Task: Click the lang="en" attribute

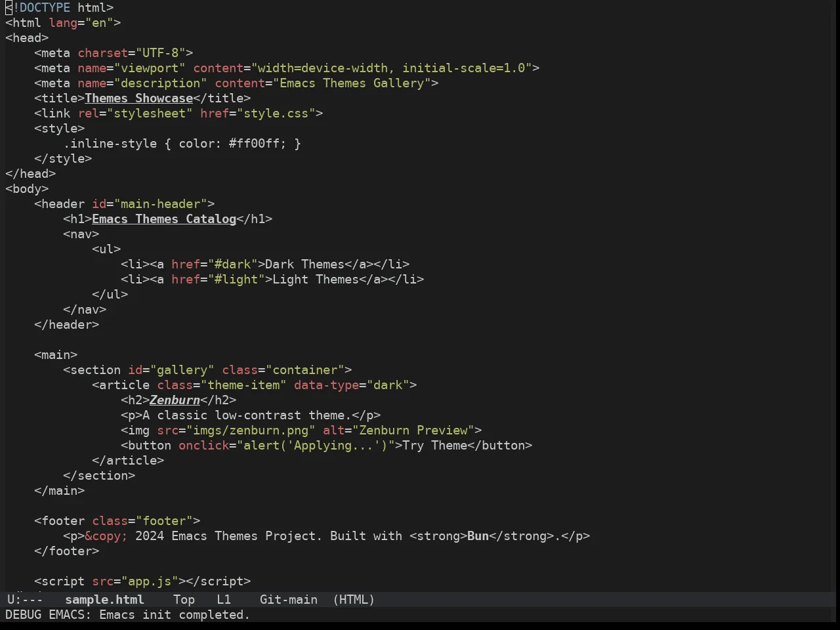Action: tap(81, 23)
